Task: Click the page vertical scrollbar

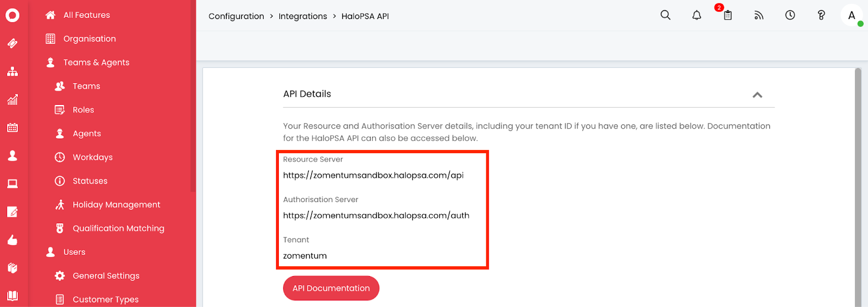Action: tap(858, 187)
